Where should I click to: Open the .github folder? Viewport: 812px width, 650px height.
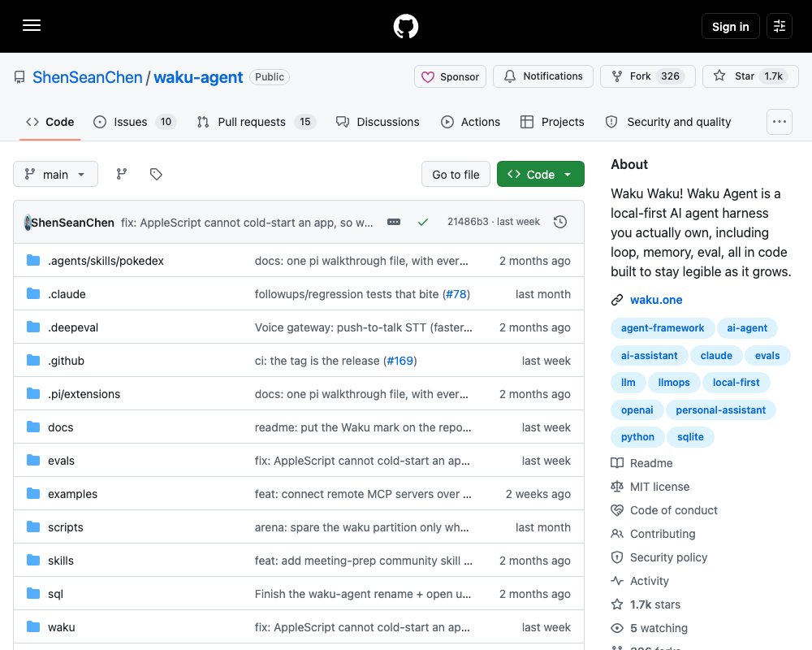67,361
